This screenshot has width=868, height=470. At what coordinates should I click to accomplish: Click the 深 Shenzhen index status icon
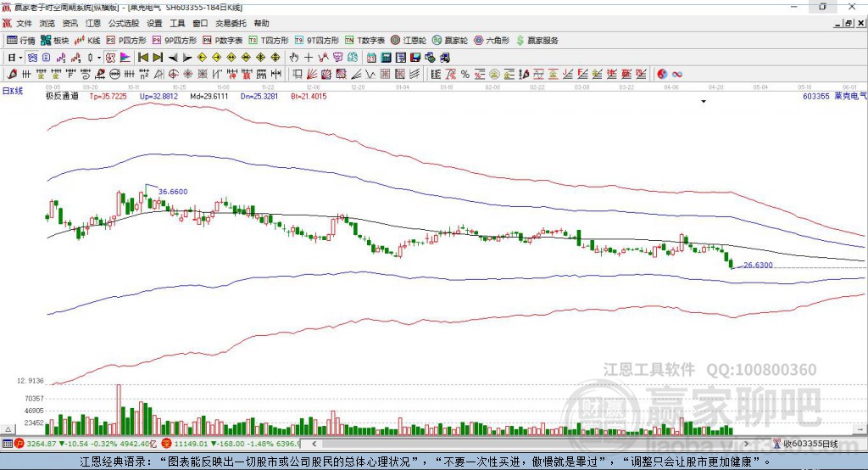point(167,444)
